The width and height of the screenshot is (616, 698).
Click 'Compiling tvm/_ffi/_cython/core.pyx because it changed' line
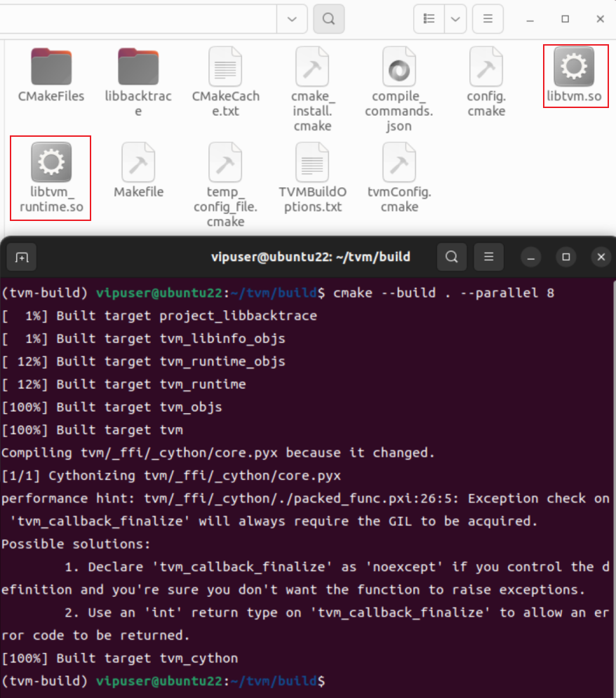[x=218, y=453]
